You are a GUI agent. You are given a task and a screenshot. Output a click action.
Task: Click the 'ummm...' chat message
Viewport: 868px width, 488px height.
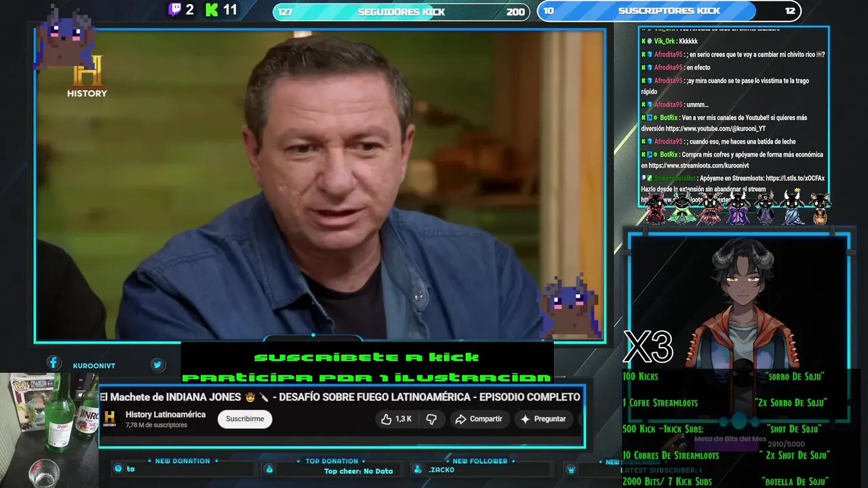(697, 104)
